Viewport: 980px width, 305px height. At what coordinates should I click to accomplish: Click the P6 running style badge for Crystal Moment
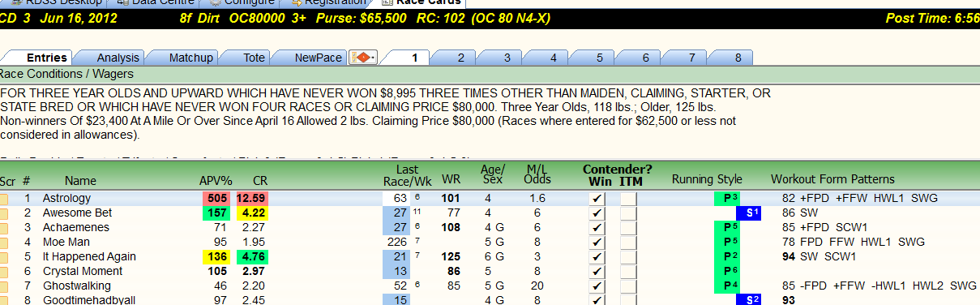[726, 271]
